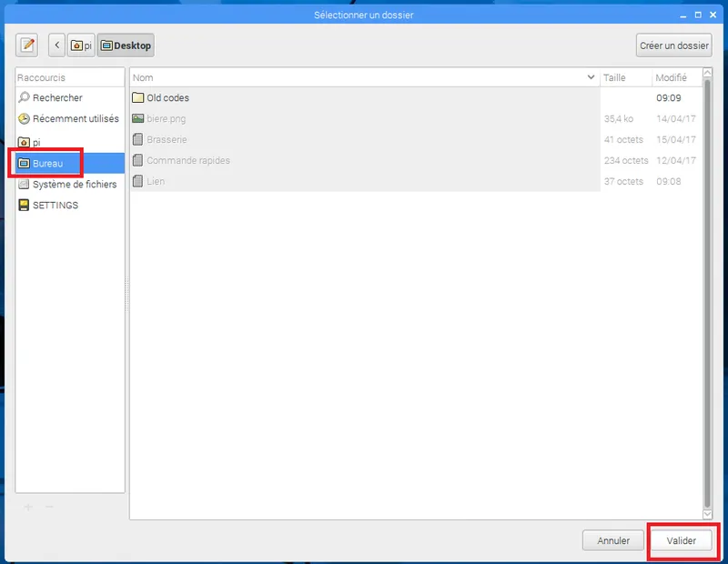This screenshot has height=564, width=728.
Task: Select the Bureau shortcut in sidebar
Action: tap(47, 163)
